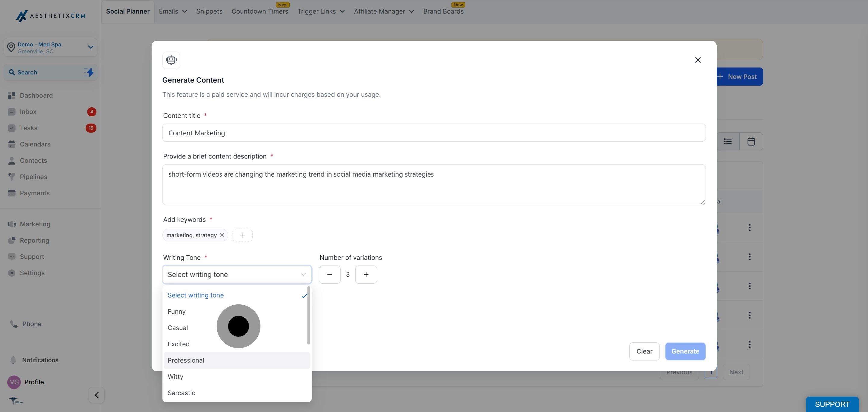Collapse the left sidebar with arrow

(x=97, y=395)
